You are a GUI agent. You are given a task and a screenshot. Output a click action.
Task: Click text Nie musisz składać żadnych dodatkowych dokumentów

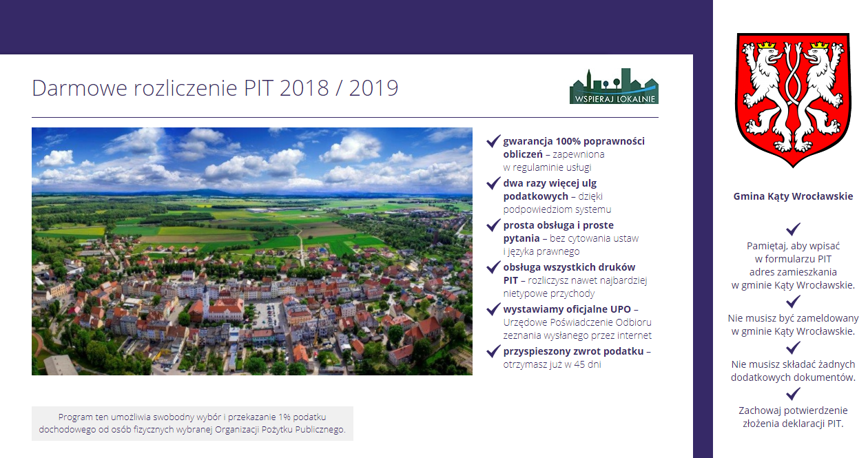pos(794,371)
